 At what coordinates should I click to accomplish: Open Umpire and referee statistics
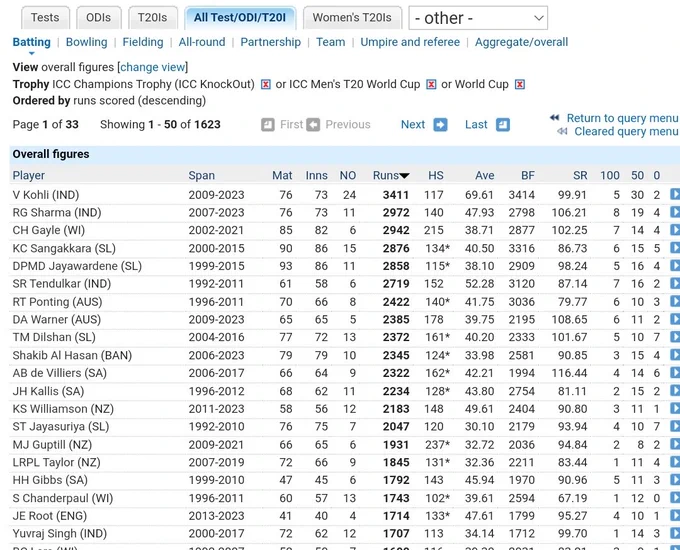coord(410,42)
